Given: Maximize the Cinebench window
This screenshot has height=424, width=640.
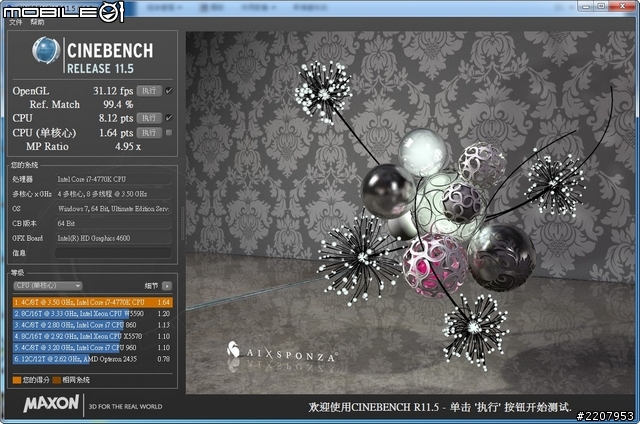Looking at the screenshot, I should pos(601,6).
